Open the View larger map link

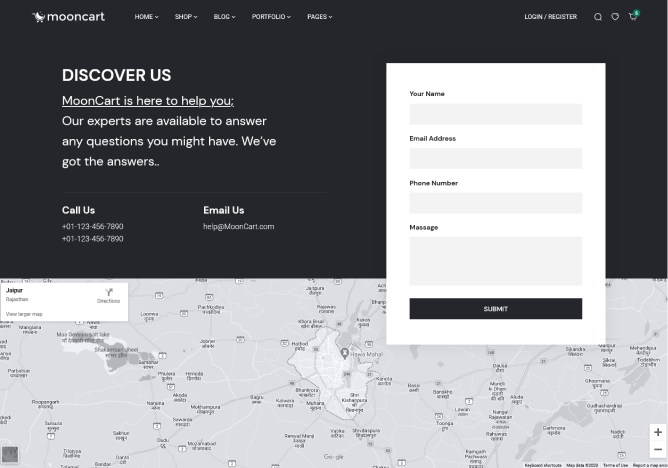click(x=24, y=314)
